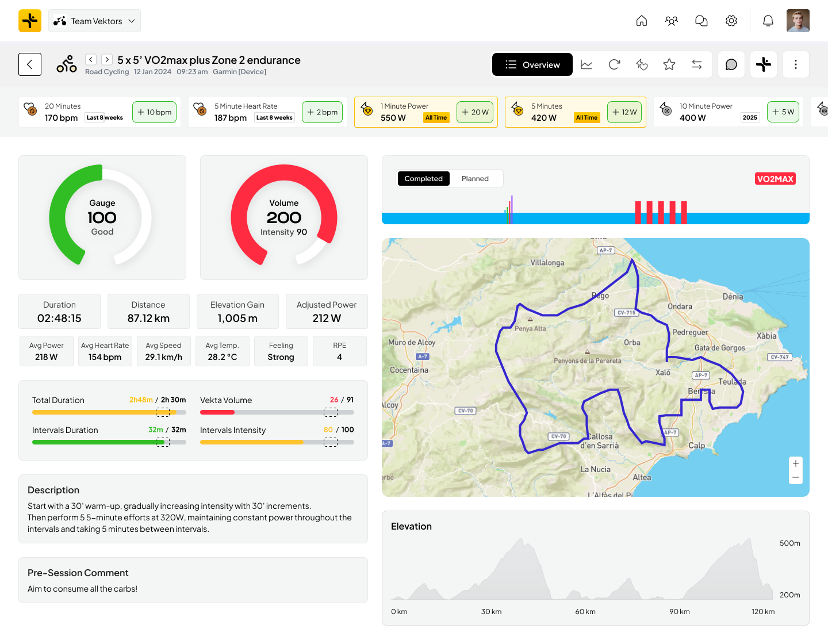Image resolution: width=828 pixels, height=644 pixels.
Task: Click the Feeling Strong card
Action: [x=281, y=351]
